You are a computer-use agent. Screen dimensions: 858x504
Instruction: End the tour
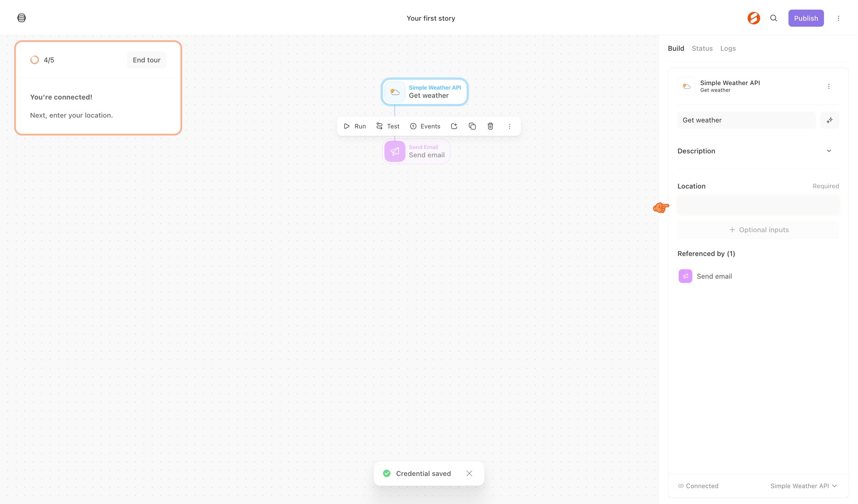coord(147,59)
